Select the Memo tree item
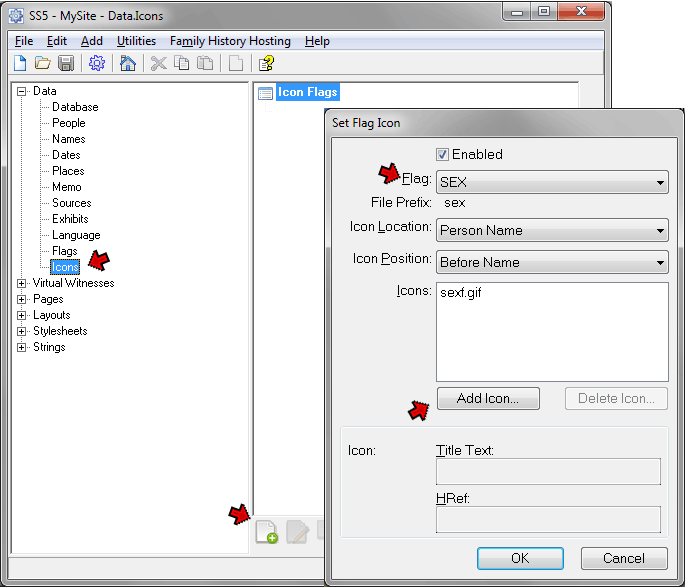685x587 pixels. (67, 187)
